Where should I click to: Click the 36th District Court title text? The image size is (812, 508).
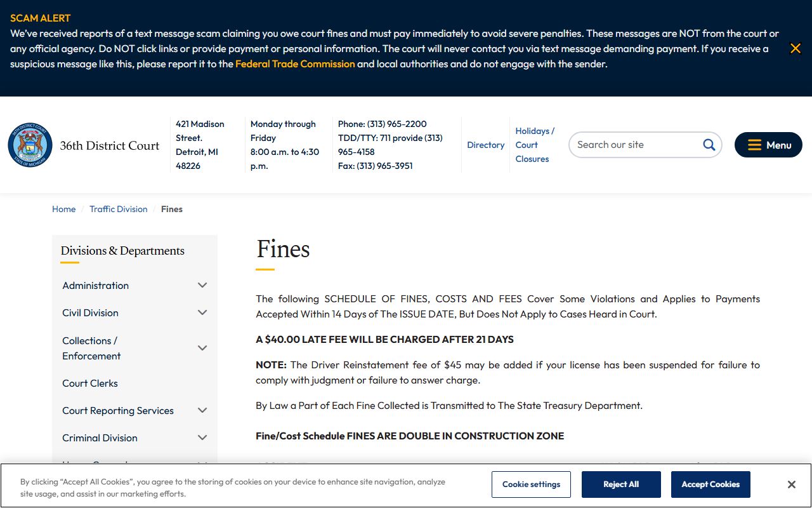point(110,145)
